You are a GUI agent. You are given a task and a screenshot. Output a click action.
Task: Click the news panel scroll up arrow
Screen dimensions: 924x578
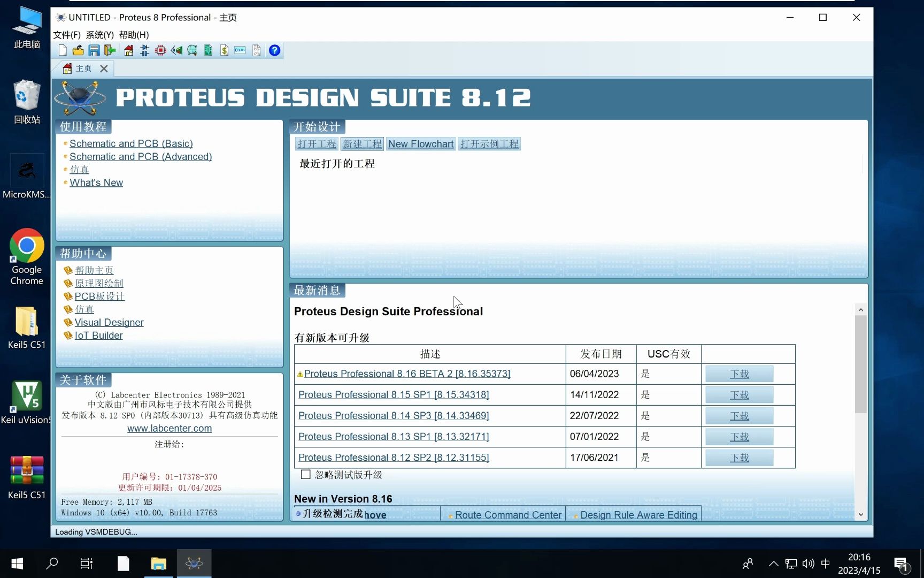[x=860, y=310]
